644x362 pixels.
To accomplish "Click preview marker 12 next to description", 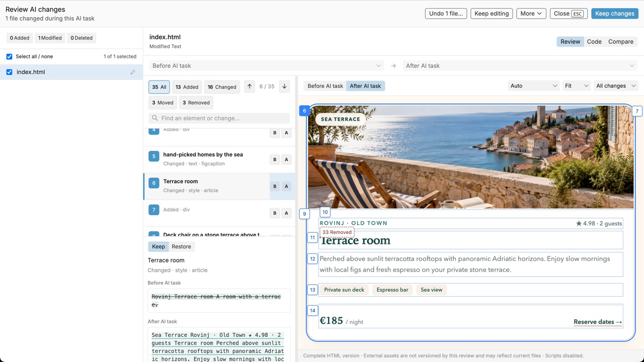I will pyautogui.click(x=312, y=259).
